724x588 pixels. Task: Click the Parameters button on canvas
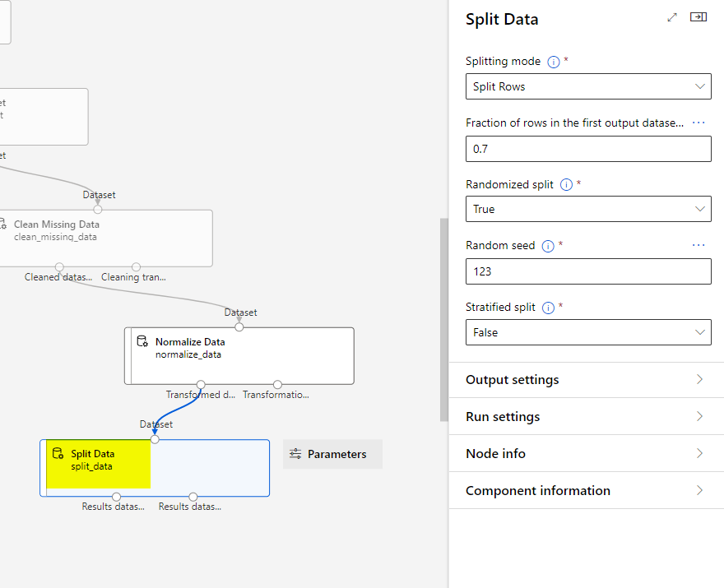click(x=332, y=454)
